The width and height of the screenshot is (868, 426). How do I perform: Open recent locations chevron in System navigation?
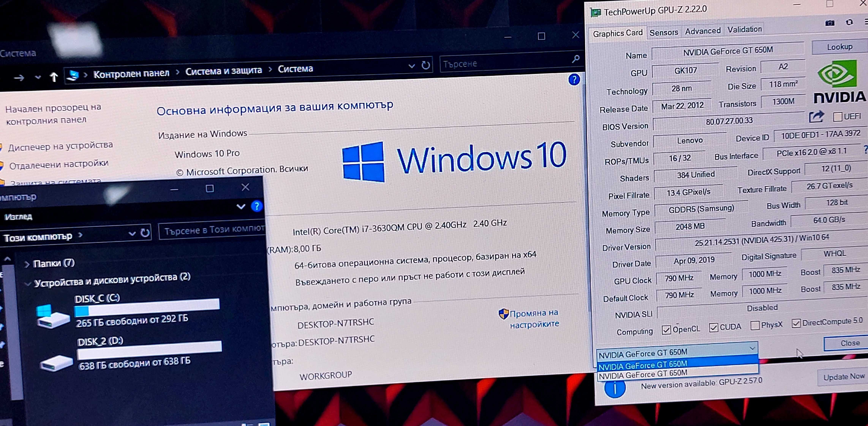[x=38, y=77]
